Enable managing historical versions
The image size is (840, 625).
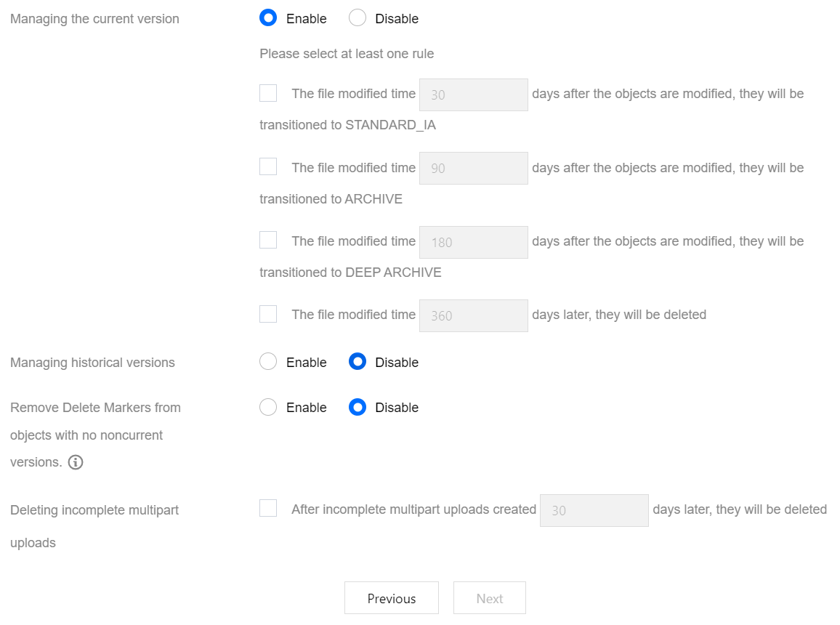pos(268,362)
